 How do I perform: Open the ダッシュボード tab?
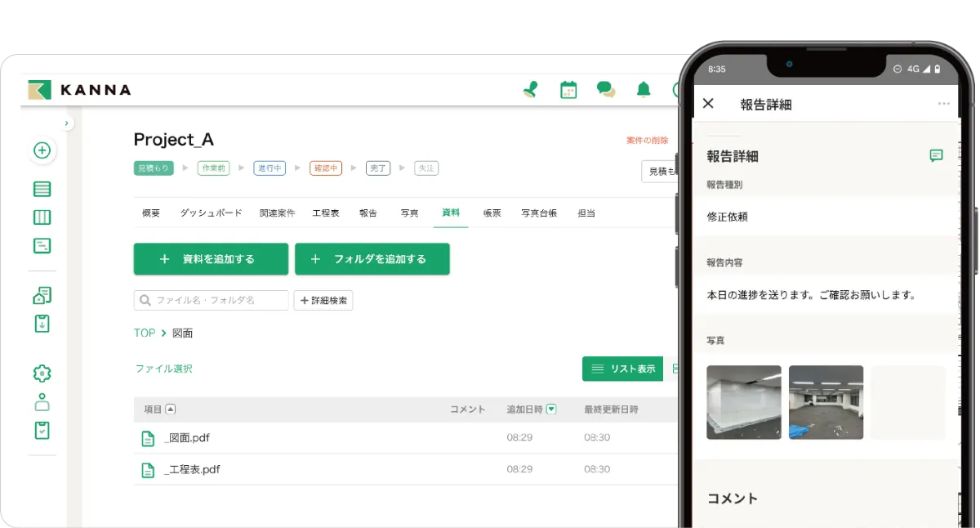click(211, 213)
